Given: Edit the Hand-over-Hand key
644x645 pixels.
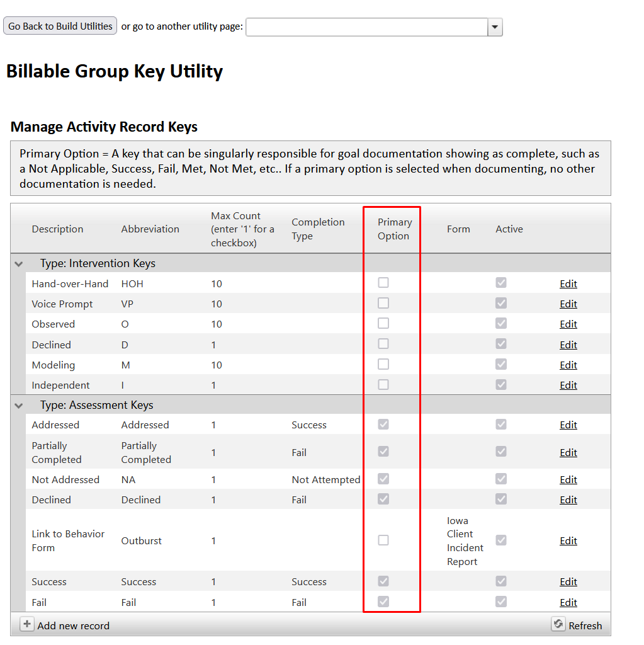Looking at the screenshot, I should tap(568, 284).
